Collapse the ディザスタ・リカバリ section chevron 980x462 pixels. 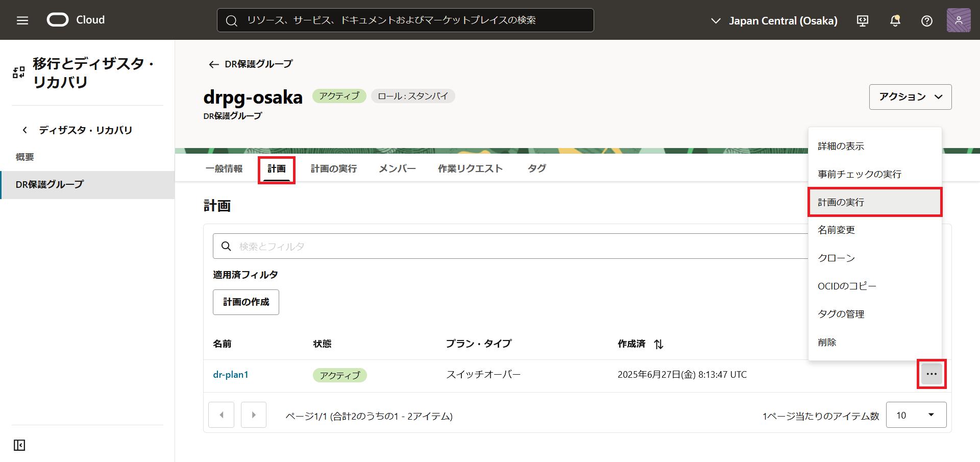click(24, 130)
